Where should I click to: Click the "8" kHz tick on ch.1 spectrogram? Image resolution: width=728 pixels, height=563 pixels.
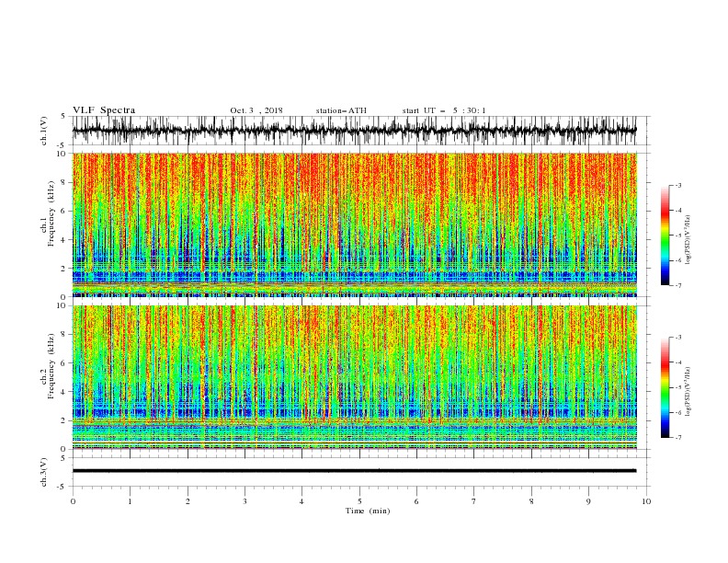[63, 182]
